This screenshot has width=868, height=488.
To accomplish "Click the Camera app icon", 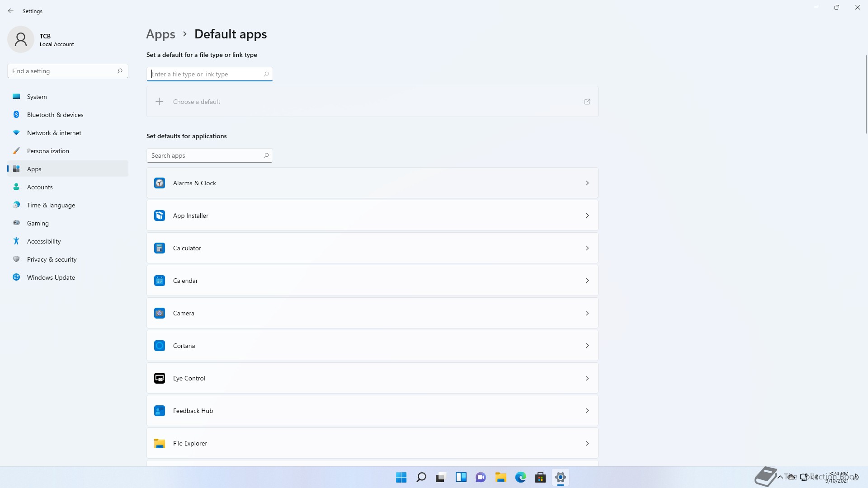I will tap(160, 313).
